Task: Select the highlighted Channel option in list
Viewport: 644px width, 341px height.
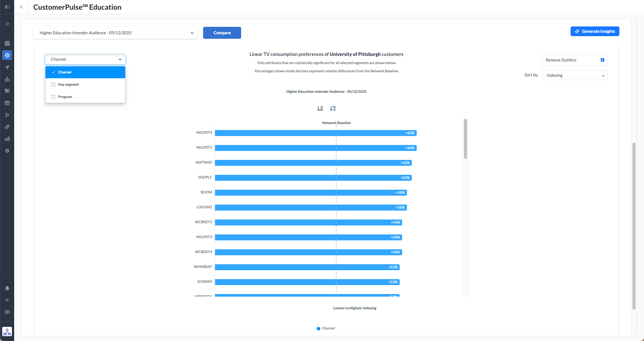Action: (x=85, y=72)
